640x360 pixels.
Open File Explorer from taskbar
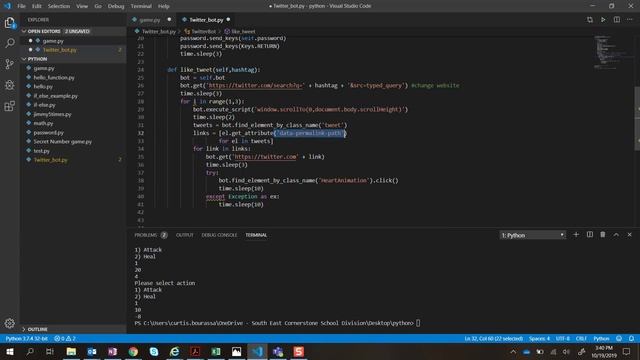pos(71,351)
